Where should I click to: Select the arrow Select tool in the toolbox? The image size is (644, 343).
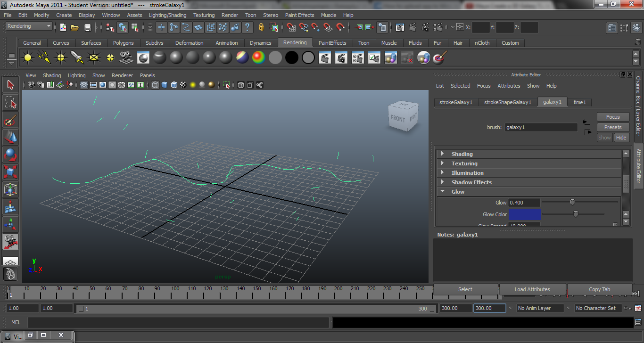(10, 85)
